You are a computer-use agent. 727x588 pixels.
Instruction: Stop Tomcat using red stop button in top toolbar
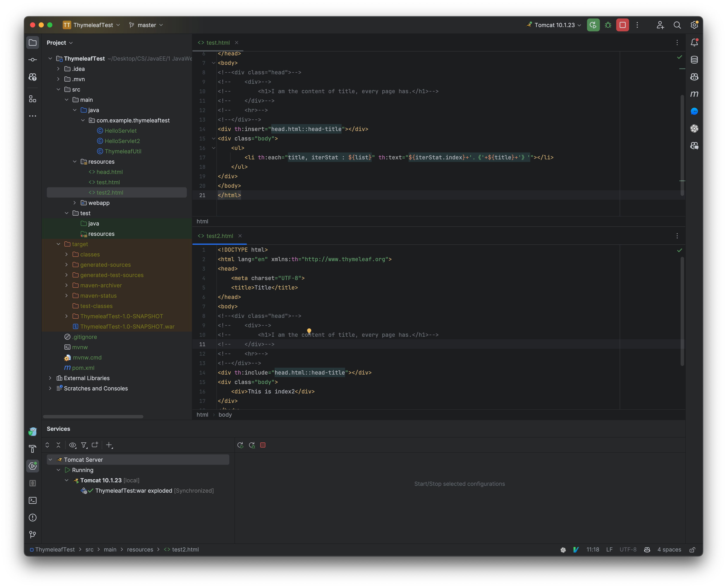[x=623, y=25]
